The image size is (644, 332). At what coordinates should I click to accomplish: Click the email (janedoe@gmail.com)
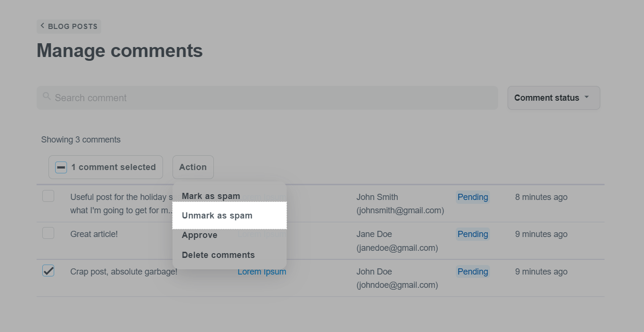coord(397,247)
